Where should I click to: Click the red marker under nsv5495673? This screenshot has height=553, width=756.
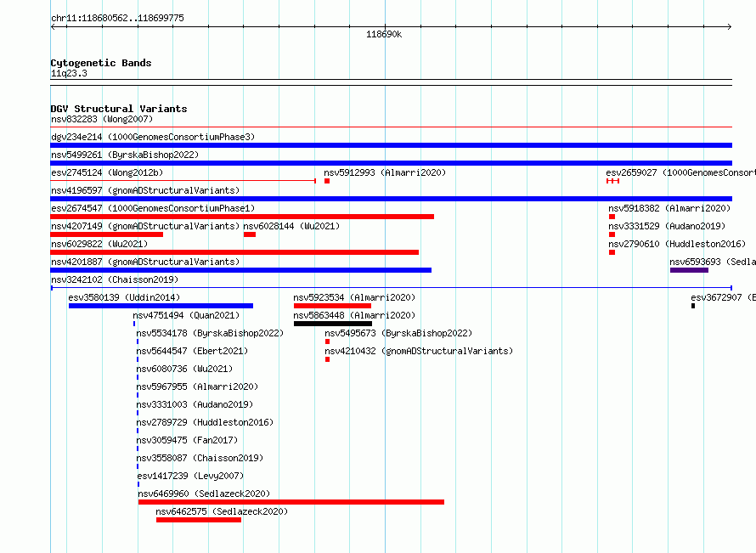coord(327,341)
